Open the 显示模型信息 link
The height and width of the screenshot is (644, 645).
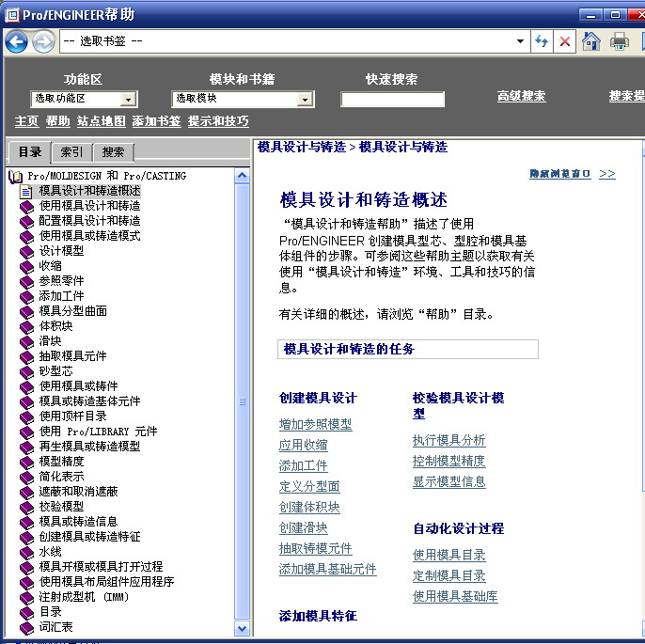coord(449,481)
